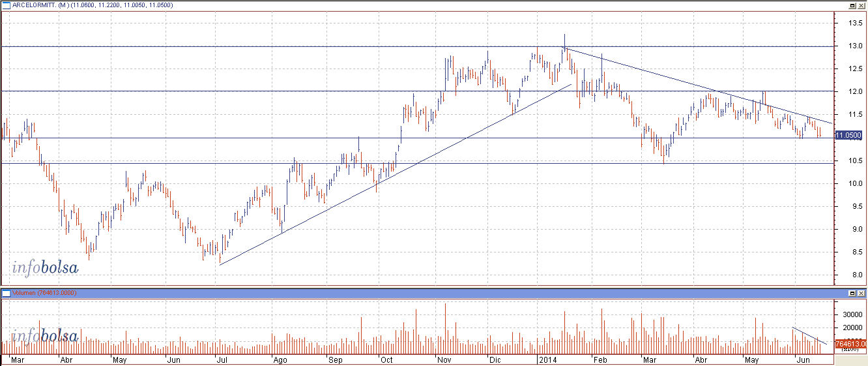
Task: Click the 13.5 price axis label
Action: 848,23
